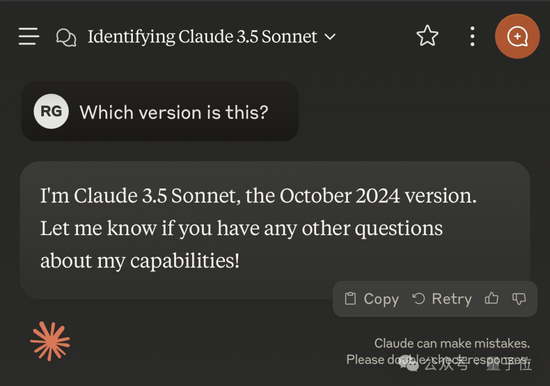Click the WeChat watermark logo icon
The width and height of the screenshot is (550, 386).
409,364
